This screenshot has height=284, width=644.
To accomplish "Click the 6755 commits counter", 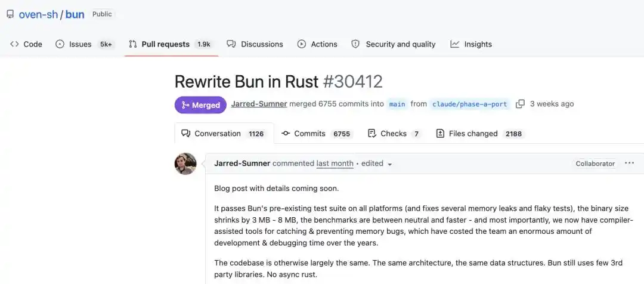I will pos(342,134).
